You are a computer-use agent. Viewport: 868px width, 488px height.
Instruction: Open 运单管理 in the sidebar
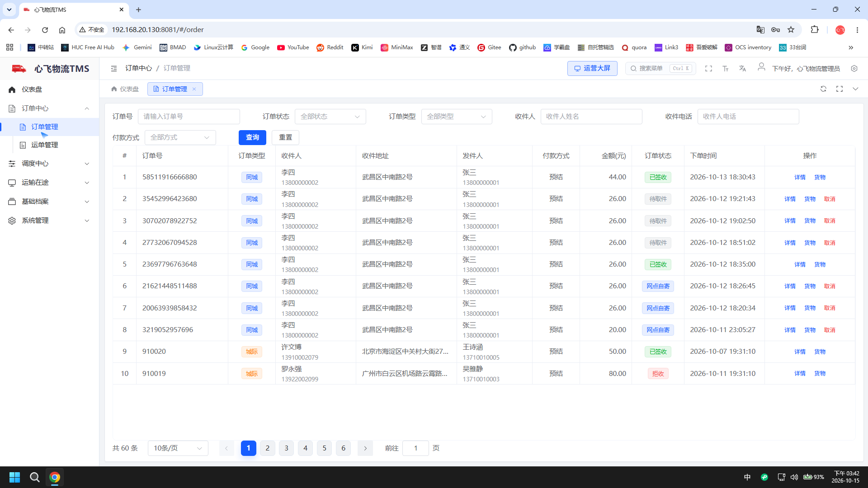(49, 145)
